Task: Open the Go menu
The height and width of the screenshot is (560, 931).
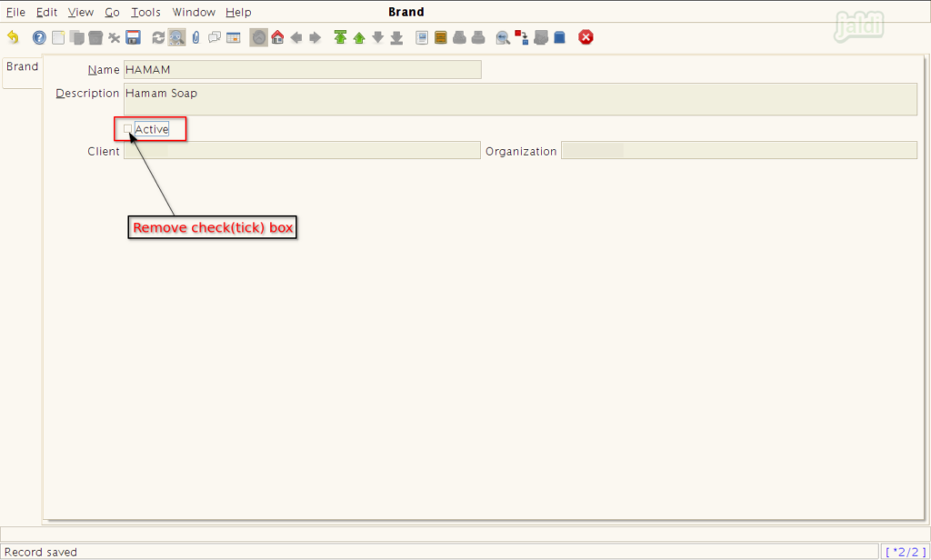Action: pyautogui.click(x=112, y=12)
